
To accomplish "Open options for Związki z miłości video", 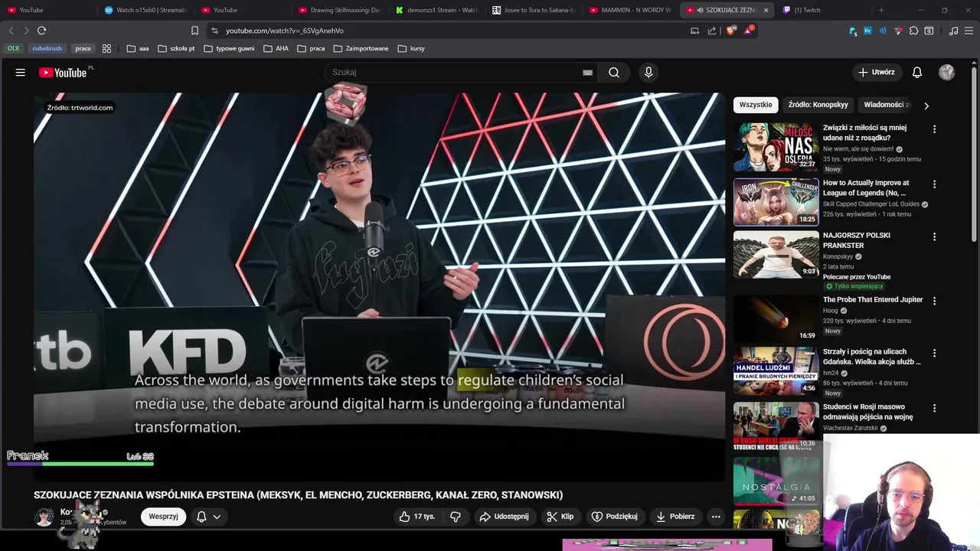I will 934,129.
